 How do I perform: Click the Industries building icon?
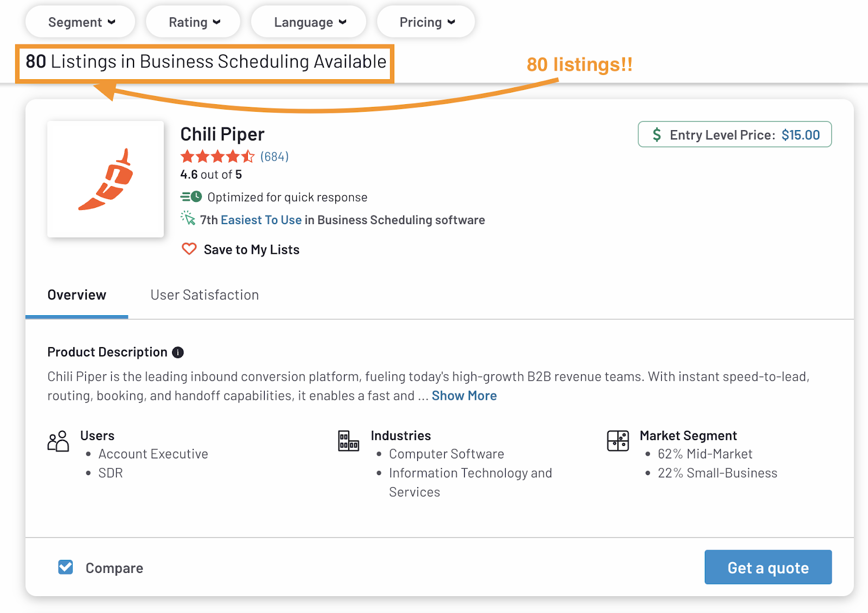(x=348, y=440)
